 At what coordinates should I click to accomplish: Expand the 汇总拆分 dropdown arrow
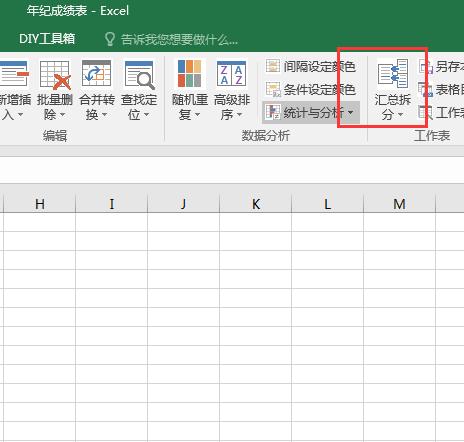point(401,114)
